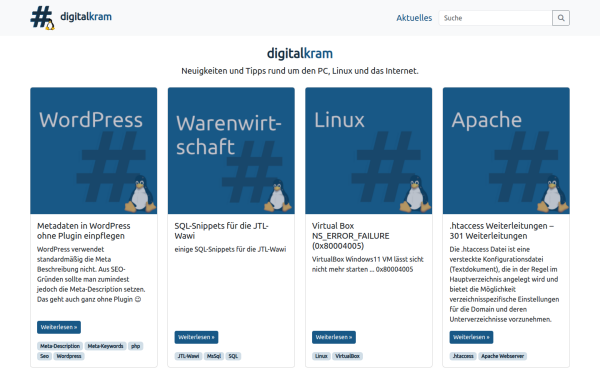Click excerpt WordPress verwendet standardmäßig die Meta

tap(91, 274)
